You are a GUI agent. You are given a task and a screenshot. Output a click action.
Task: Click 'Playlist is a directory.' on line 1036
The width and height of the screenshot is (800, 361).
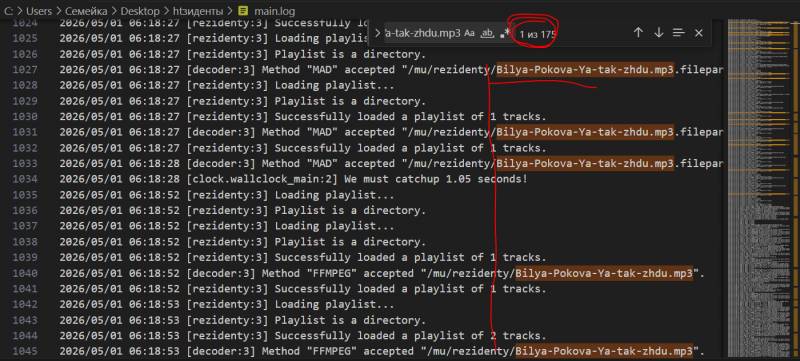(x=351, y=211)
